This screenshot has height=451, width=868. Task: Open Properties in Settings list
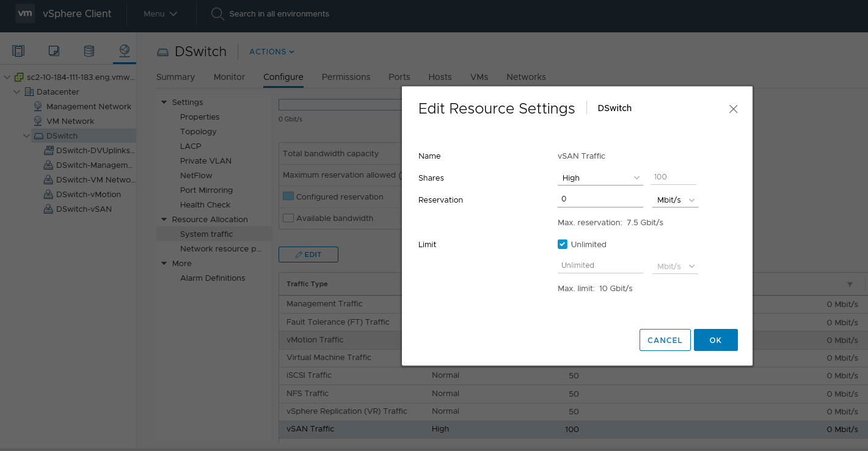coord(200,117)
